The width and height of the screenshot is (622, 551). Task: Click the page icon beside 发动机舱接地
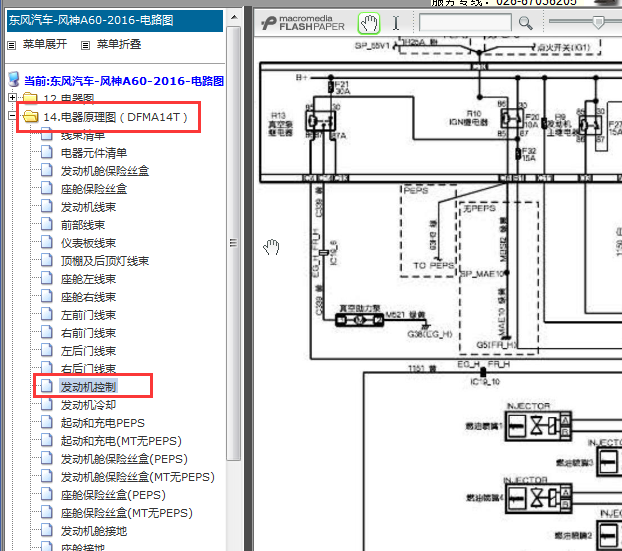click(x=47, y=530)
